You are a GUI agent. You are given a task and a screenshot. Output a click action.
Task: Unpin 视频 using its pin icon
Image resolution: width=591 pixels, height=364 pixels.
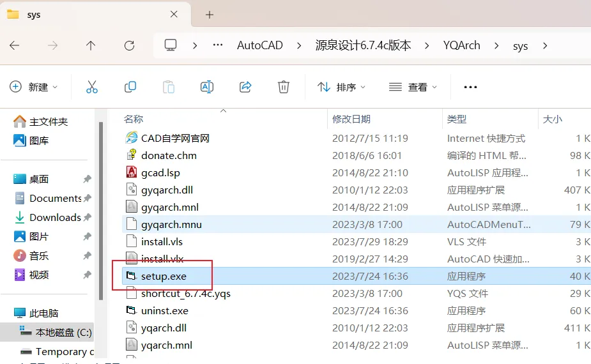tap(87, 275)
